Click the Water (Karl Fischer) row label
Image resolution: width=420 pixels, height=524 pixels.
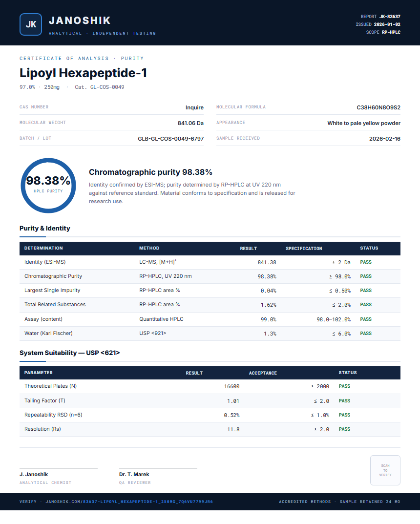tap(48, 333)
